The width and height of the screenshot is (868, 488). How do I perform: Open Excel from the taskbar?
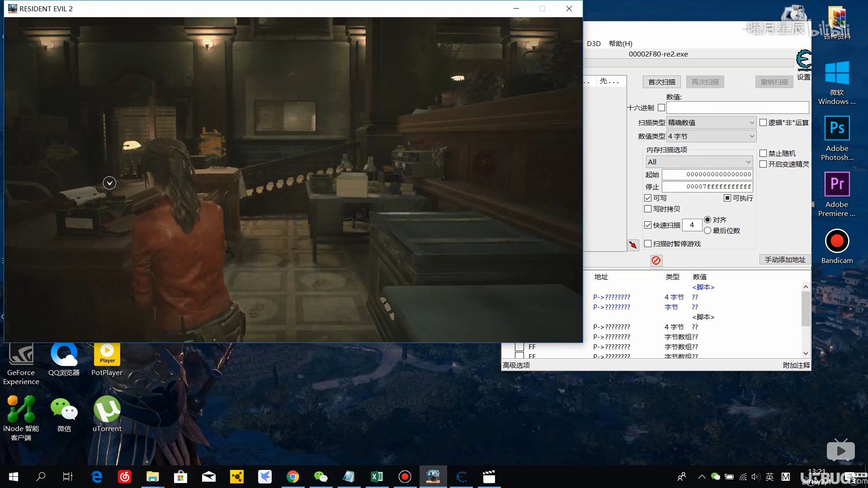(377, 477)
